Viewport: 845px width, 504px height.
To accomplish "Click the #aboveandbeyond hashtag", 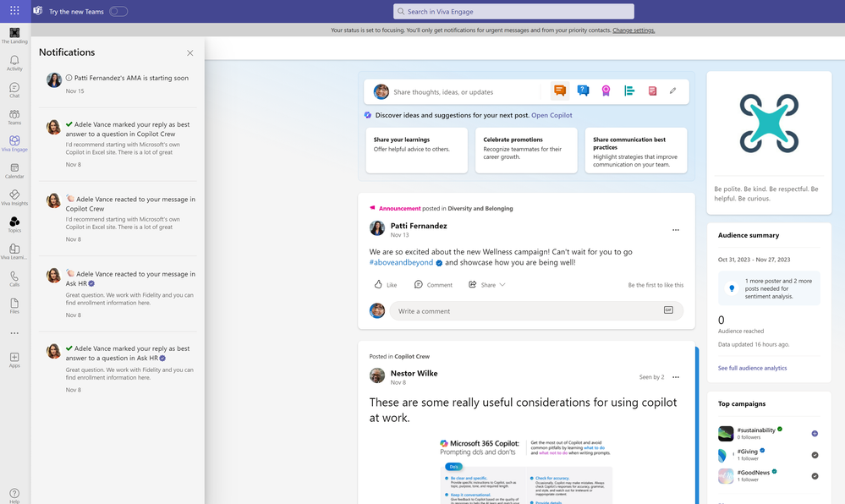I will pos(401,262).
